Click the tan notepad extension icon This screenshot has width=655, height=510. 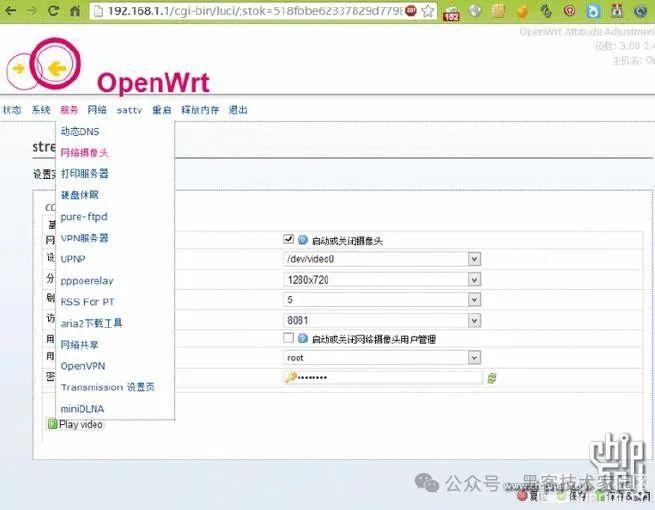[x=498, y=10]
